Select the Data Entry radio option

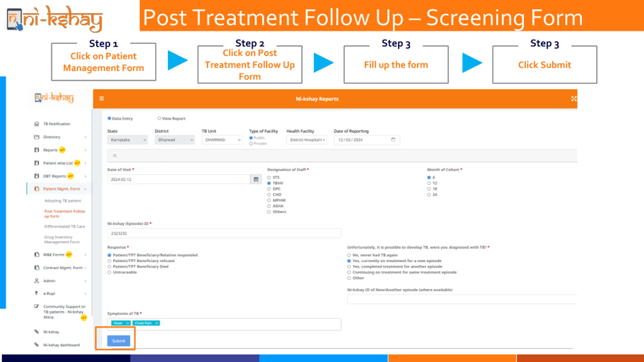109,118
